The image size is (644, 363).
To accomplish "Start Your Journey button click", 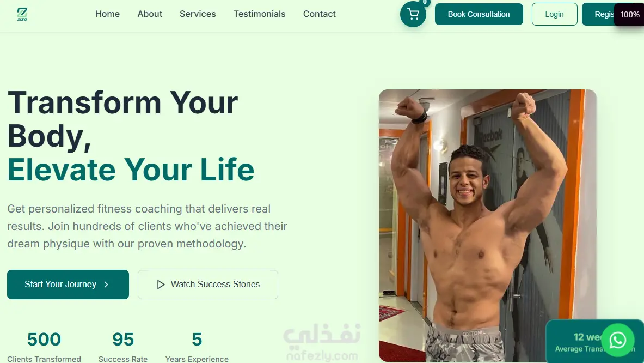I will (x=68, y=285).
